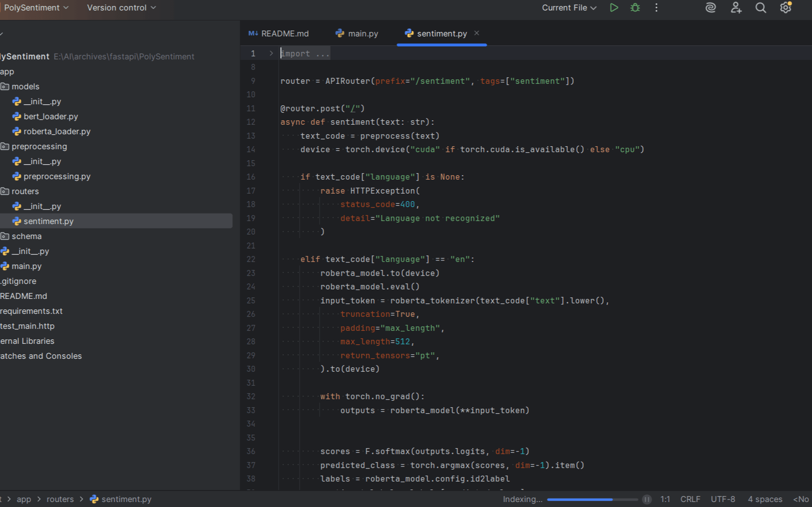The height and width of the screenshot is (507, 812).
Task: Switch to the README.md editor tab
Action: pos(279,33)
